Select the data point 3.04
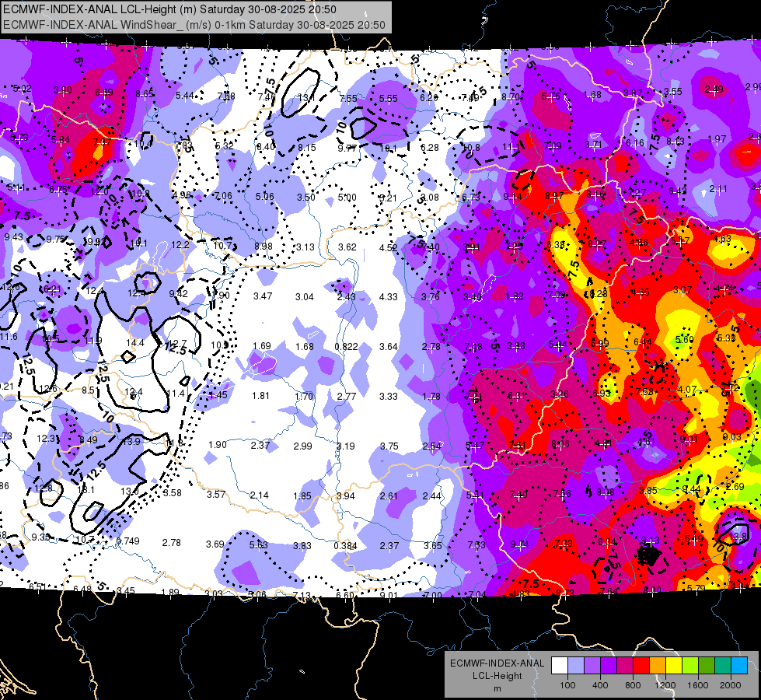The width and height of the screenshot is (761, 700). coord(304,297)
